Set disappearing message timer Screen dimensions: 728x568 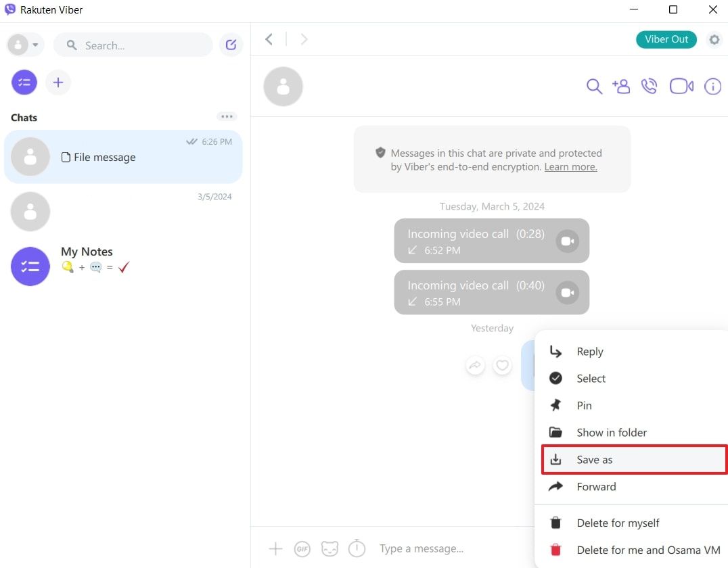click(x=357, y=548)
